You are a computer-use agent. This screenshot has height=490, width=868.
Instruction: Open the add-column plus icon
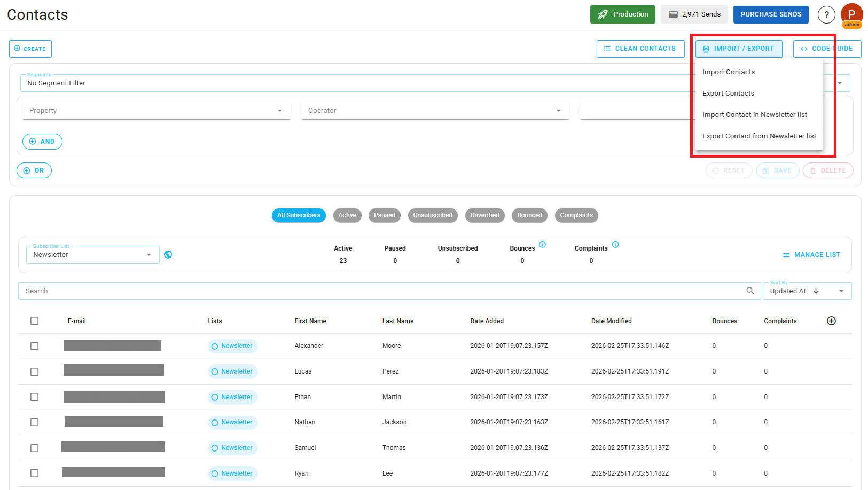pos(831,321)
